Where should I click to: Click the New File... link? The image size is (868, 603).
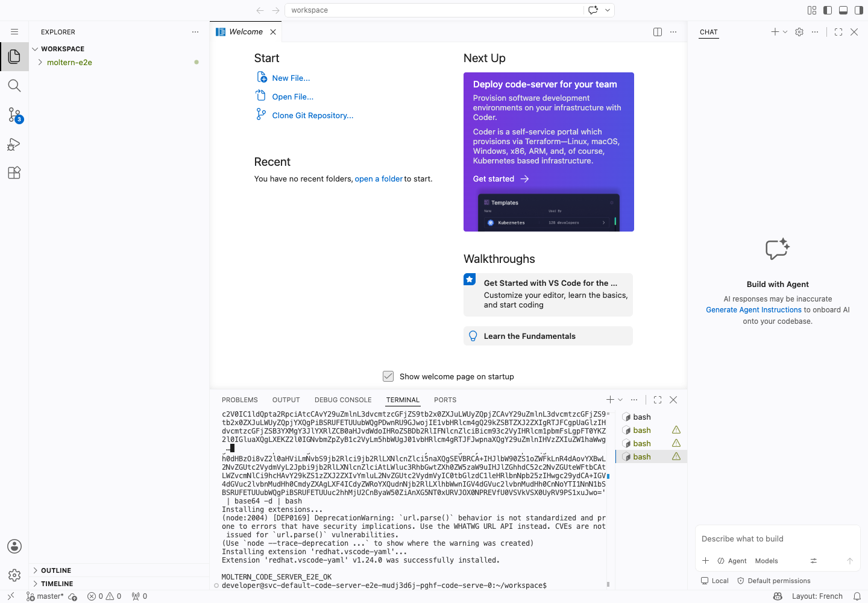click(291, 78)
